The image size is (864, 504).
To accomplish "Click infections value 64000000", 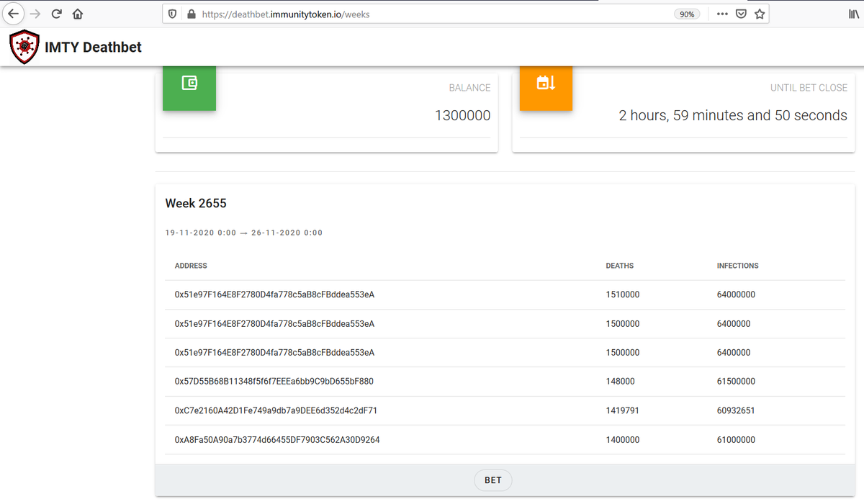I will (736, 294).
